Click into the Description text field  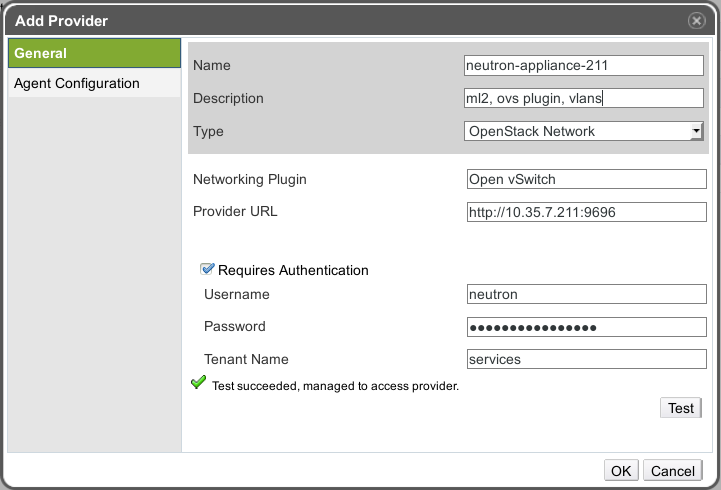point(584,98)
